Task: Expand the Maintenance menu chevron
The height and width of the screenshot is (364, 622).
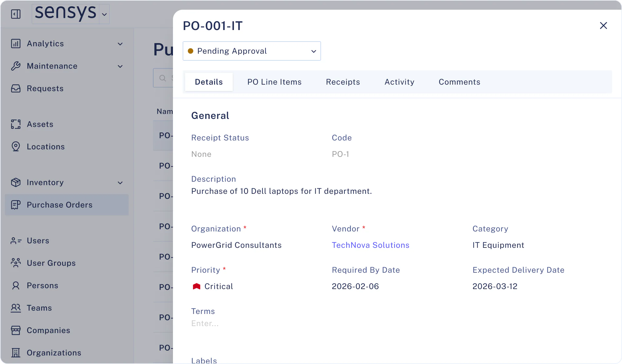Action: coord(120,66)
